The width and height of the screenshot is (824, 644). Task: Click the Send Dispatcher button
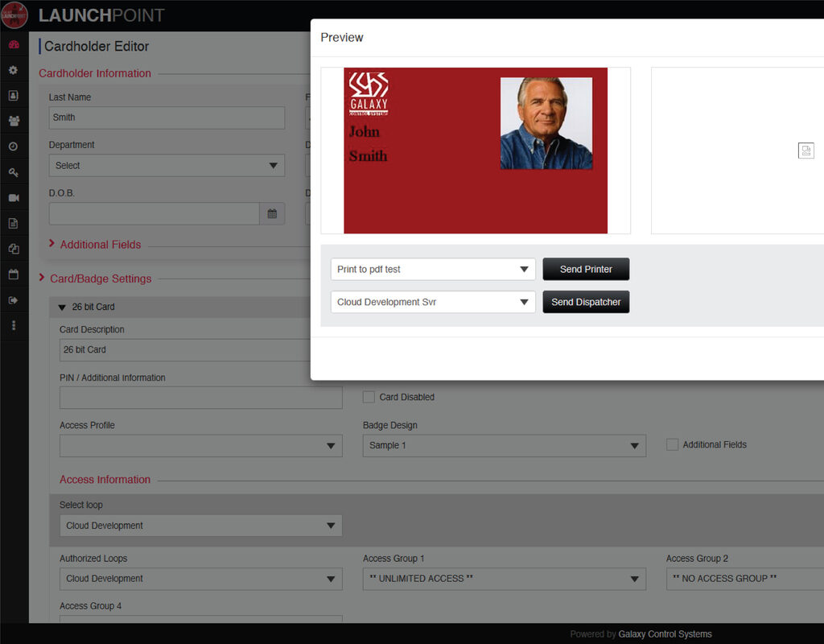pyautogui.click(x=586, y=303)
